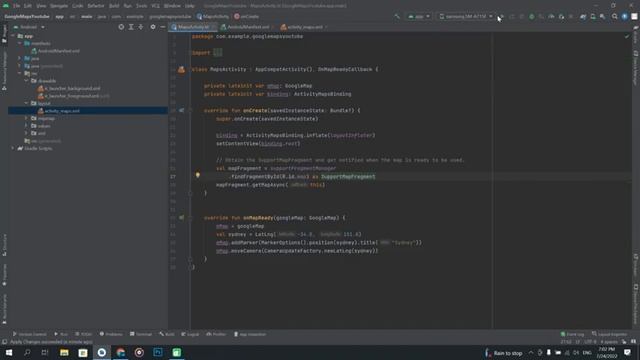Sync project with Gradle files icon
The height and width of the screenshot is (360, 640).
tap(583, 17)
